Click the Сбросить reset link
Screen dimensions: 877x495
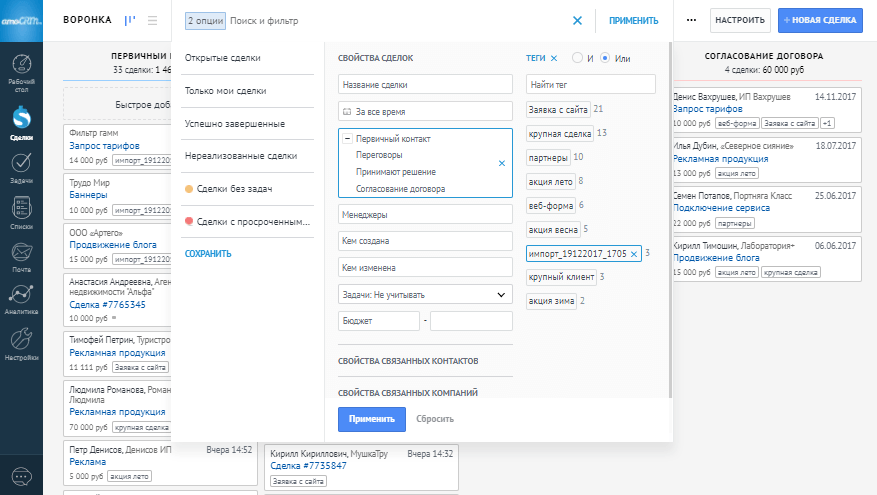(435, 419)
